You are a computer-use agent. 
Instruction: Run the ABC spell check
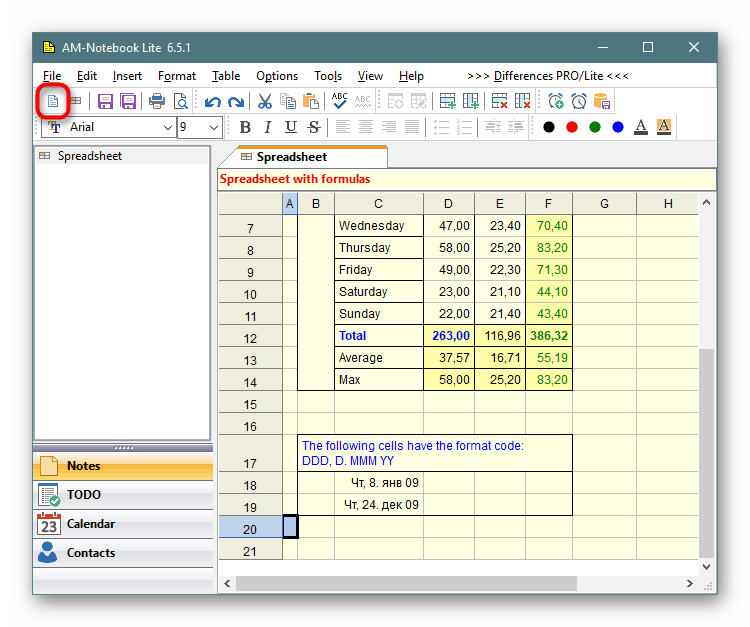(340, 101)
